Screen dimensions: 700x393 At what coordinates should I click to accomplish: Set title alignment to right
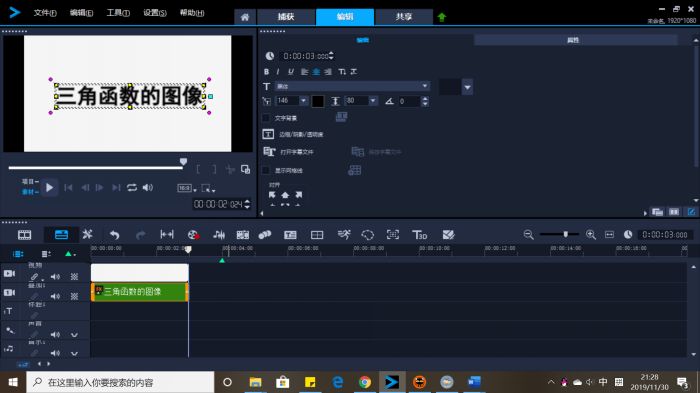click(328, 71)
